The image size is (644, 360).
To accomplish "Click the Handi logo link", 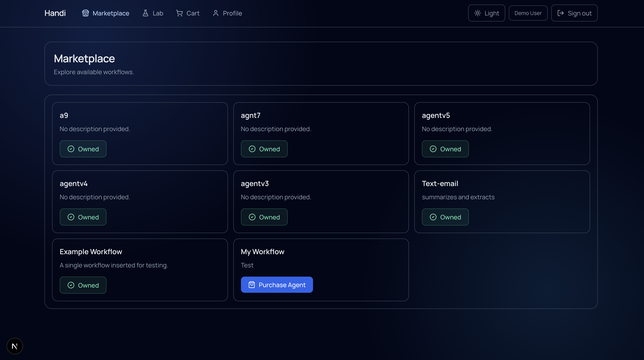I will coord(55,13).
